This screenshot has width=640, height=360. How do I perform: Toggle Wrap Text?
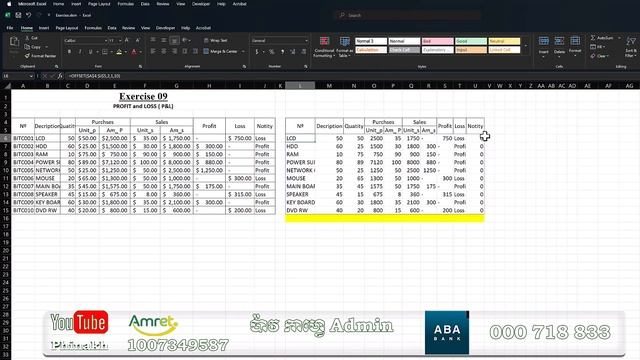[x=216, y=40]
